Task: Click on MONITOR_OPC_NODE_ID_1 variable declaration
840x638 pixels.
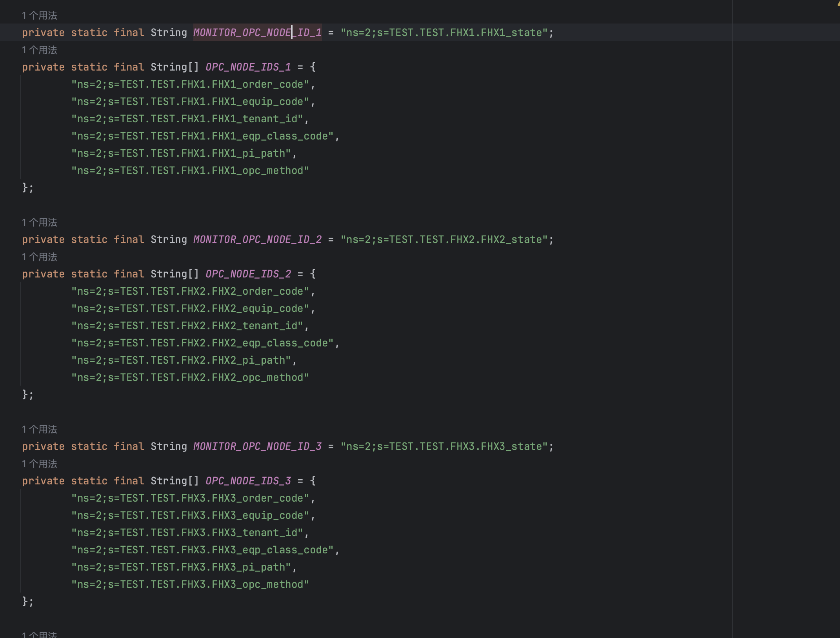Action: coord(257,32)
